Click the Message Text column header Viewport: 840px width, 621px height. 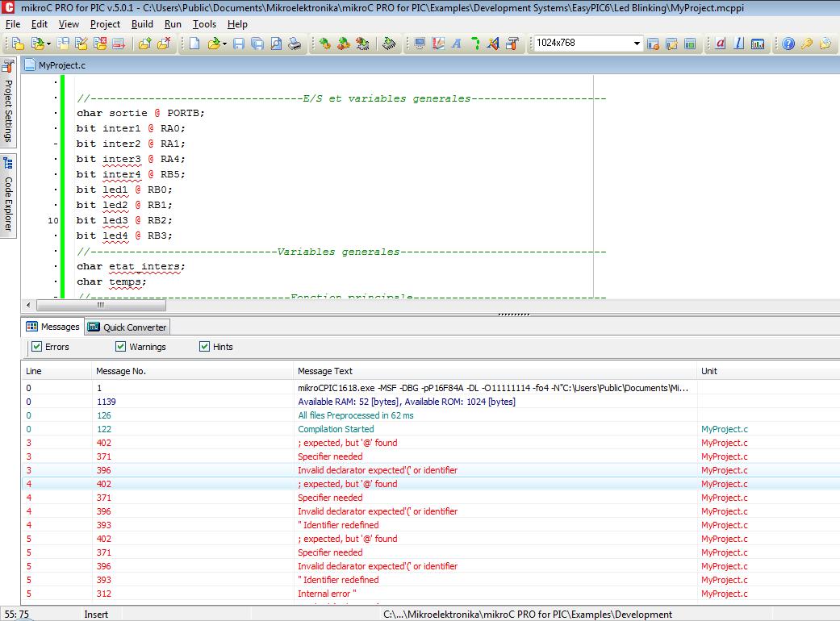click(x=325, y=371)
